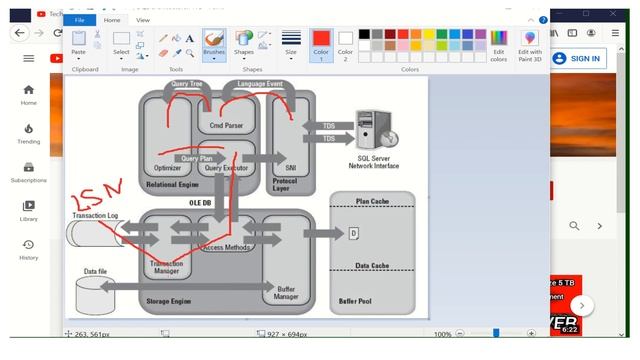Select the Magnifier tool

190,53
